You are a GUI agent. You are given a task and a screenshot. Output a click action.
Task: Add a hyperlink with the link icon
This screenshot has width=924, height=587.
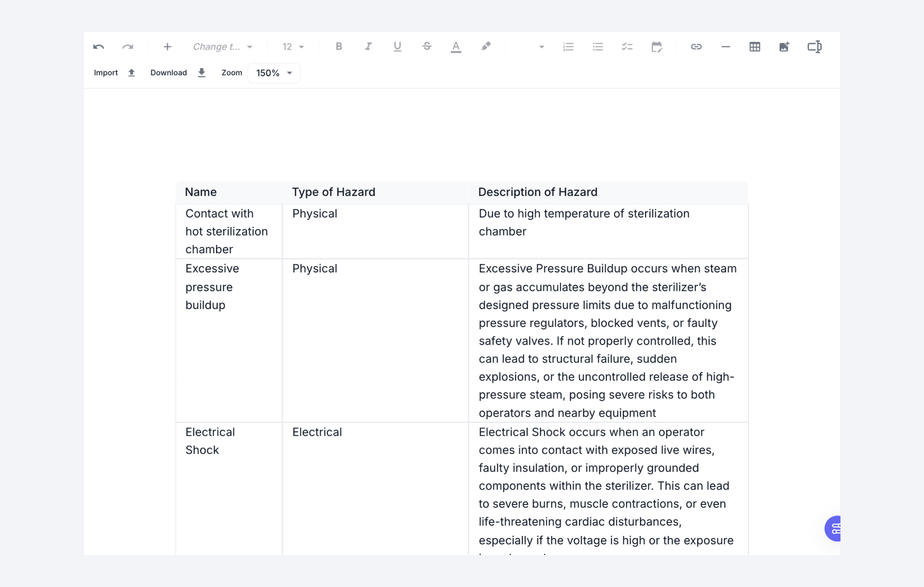tap(696, 47)
